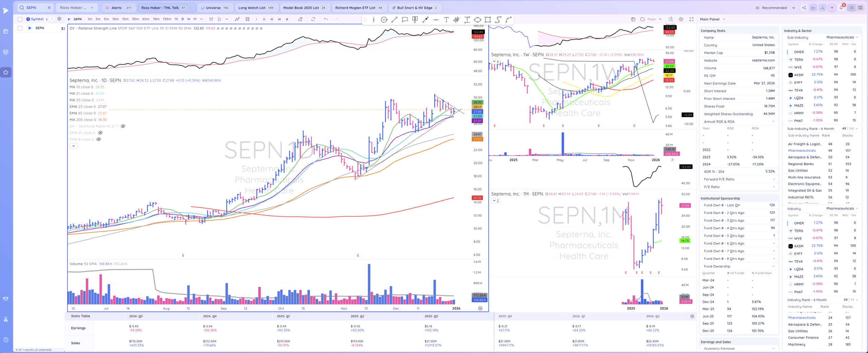The image size is (868, 353).
Task: Enter fullscreen chart mode
Action: coord(691,19)
